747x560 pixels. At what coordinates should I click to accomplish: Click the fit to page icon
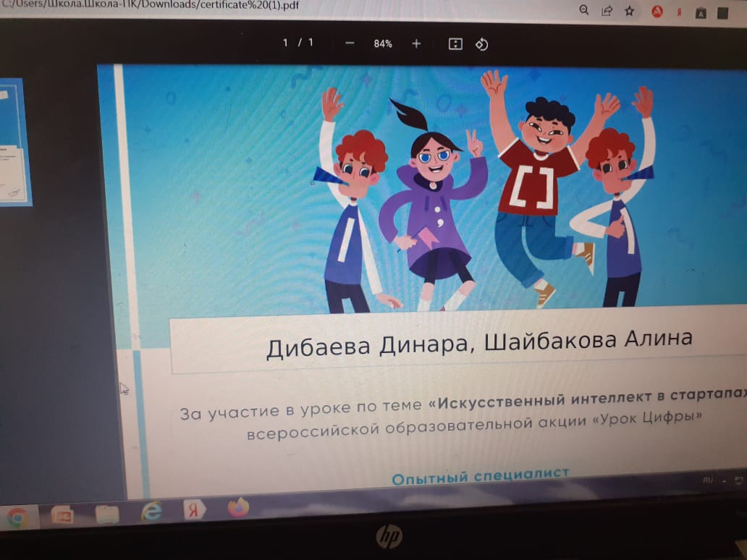(455, 44)
